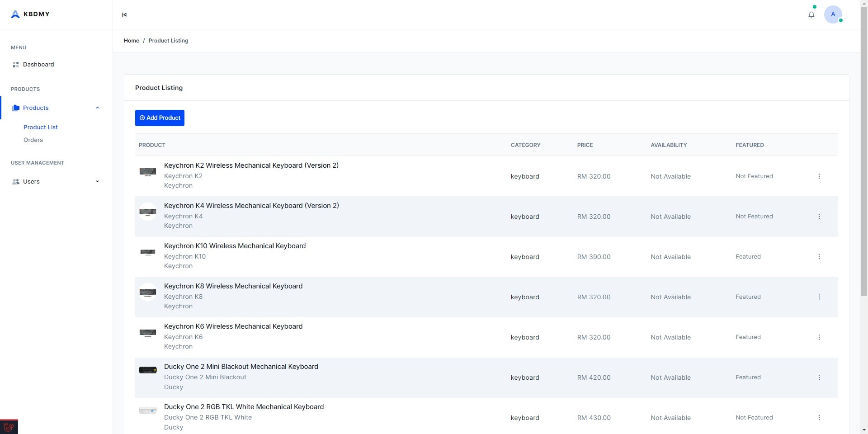Open actions menu for Keychron K6 row
Screen dimensions: 868x434
click(819, 337)
